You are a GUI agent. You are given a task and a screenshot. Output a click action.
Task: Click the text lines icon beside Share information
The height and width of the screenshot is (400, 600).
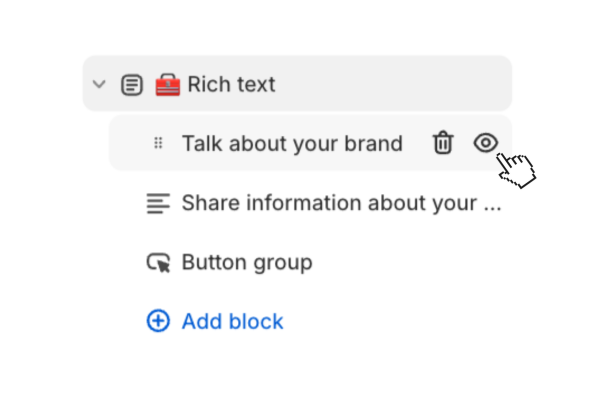coord(158,203)
